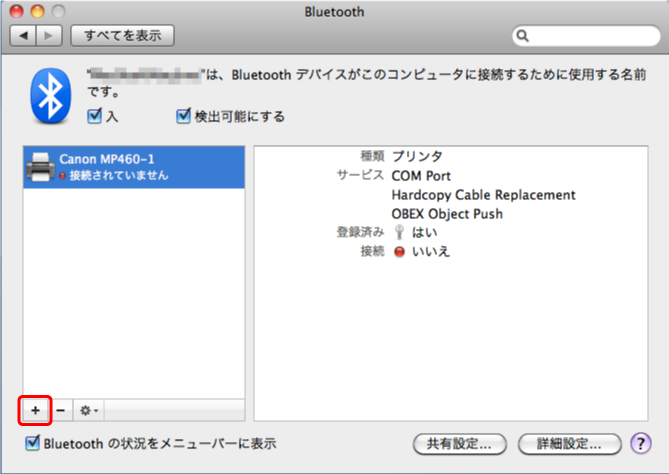Remove device with the minus button
This screenshot has width=669, height=474.
[x=61, y=410]
